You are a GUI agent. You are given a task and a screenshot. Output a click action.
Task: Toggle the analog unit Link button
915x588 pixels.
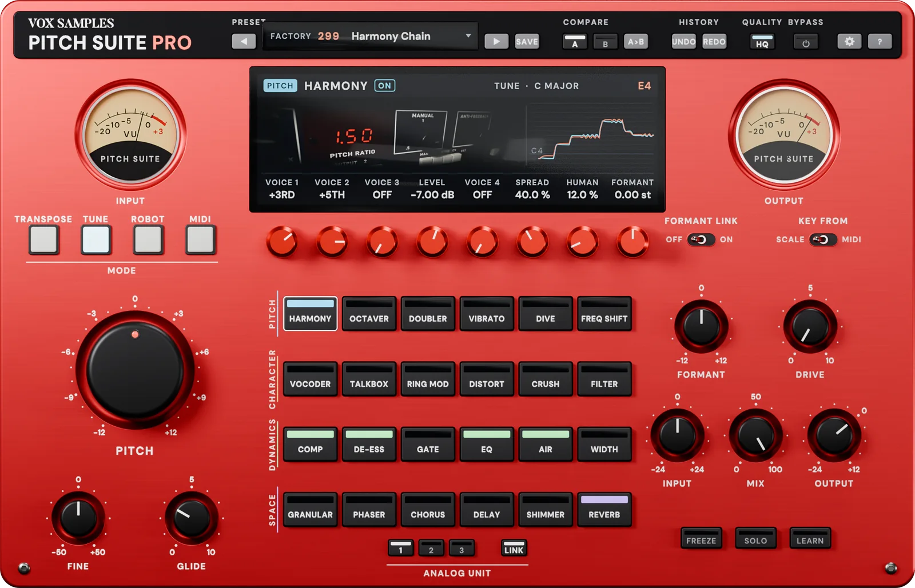pos(514,549)
